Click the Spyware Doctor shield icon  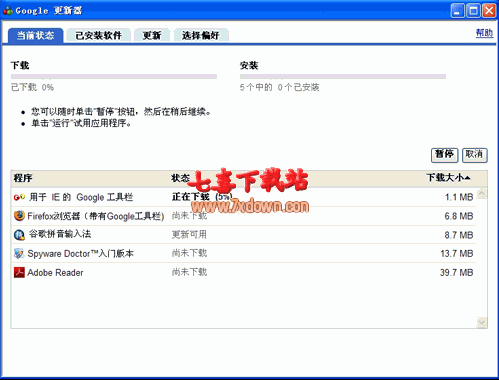[x=19, y=254]
